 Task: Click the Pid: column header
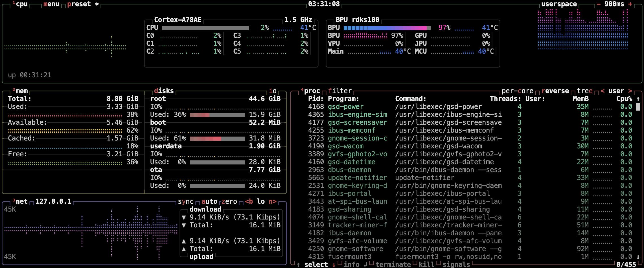click(316, 99)
